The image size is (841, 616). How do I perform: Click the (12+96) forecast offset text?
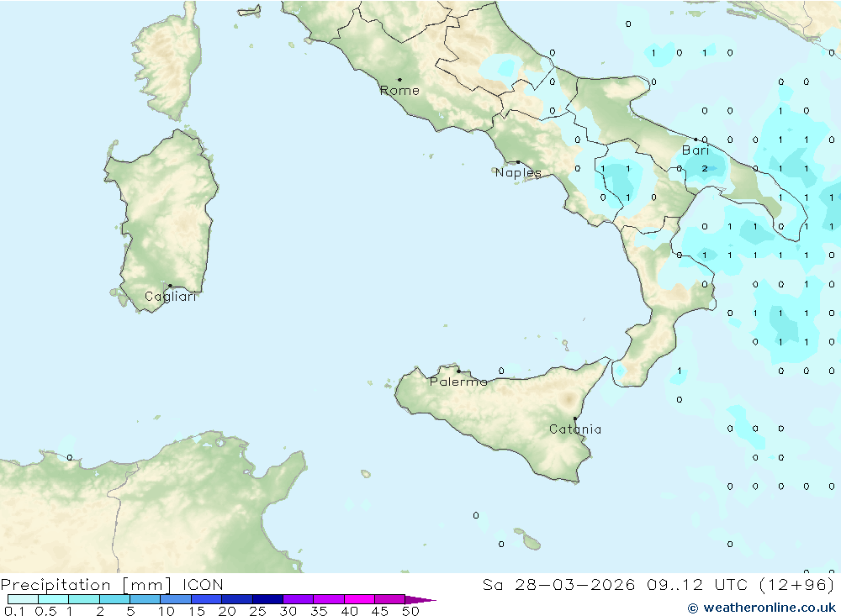point(796,584)
